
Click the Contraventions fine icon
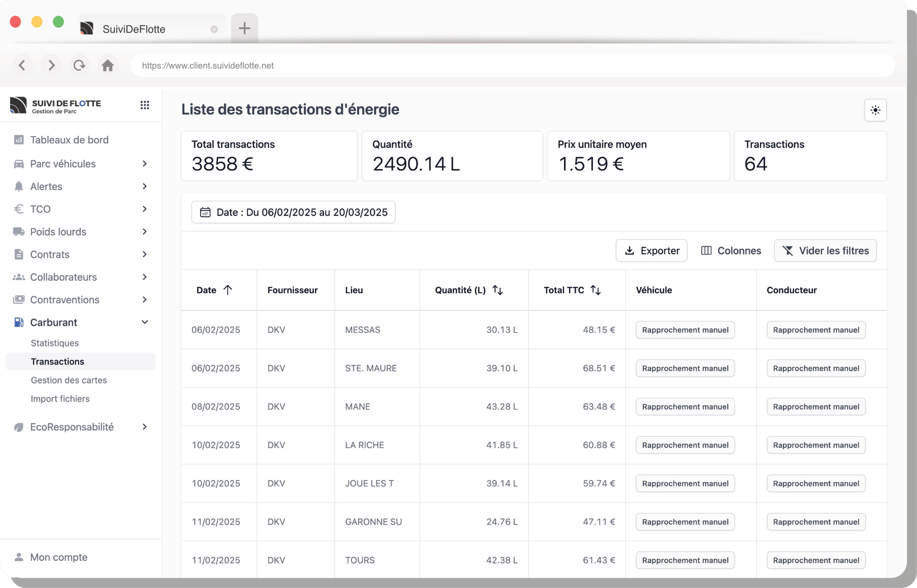(x=19, y=300)
